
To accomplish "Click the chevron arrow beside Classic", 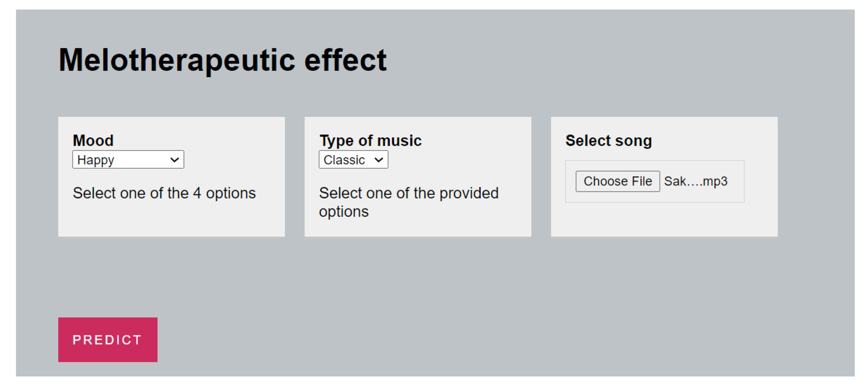I will tap(379, 160).
